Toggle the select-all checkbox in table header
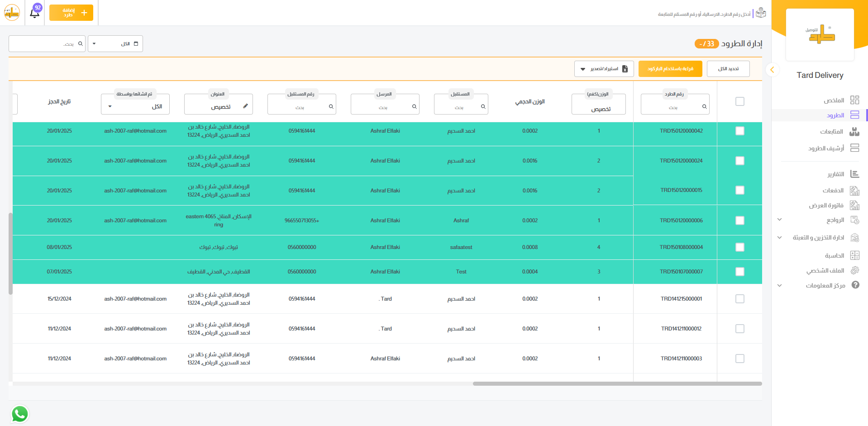This screenshot has height=426, width=868. click(x=739, y=101)
